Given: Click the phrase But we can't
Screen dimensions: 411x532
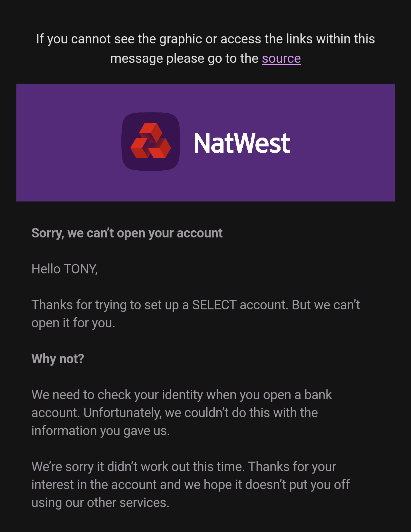Looking at the screenshot, I should [x=326, y=305].
